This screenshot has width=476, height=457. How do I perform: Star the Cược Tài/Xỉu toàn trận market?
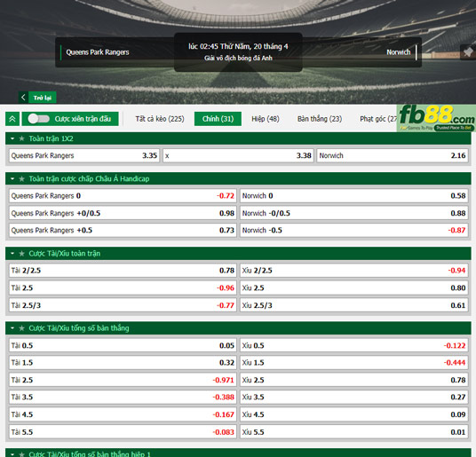click(21, 253)
